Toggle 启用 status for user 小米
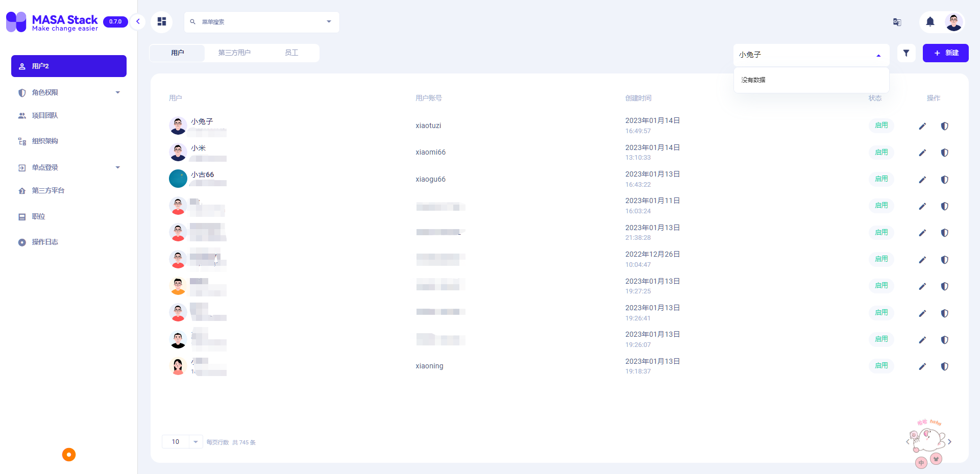This screenshot has height=474, width=980. click(881, 152)
